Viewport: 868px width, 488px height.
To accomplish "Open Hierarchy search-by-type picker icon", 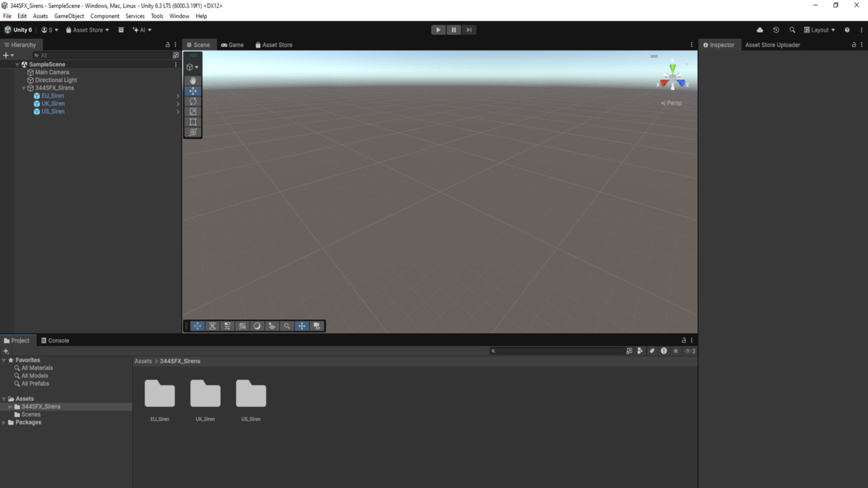I will (x=176, y=55).
